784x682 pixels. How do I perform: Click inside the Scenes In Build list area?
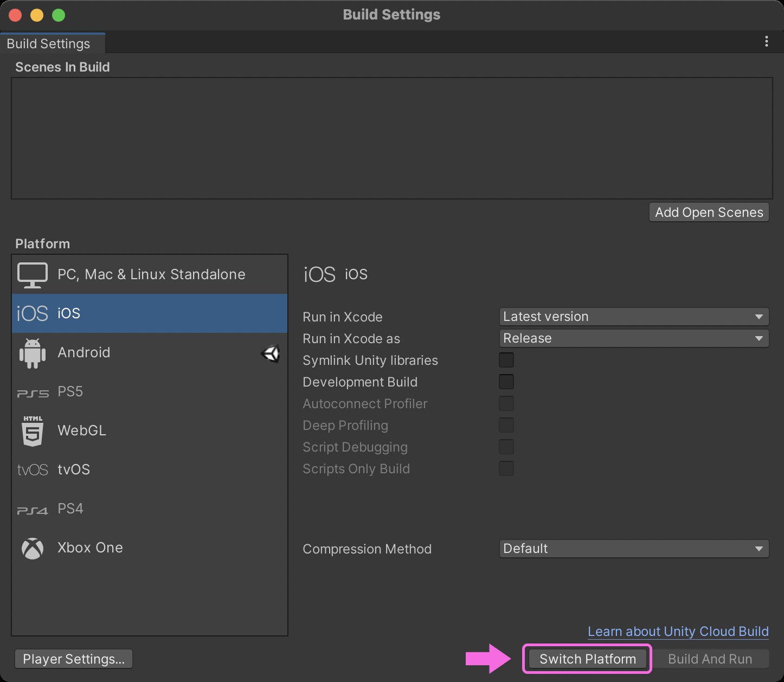coord(391,138)
